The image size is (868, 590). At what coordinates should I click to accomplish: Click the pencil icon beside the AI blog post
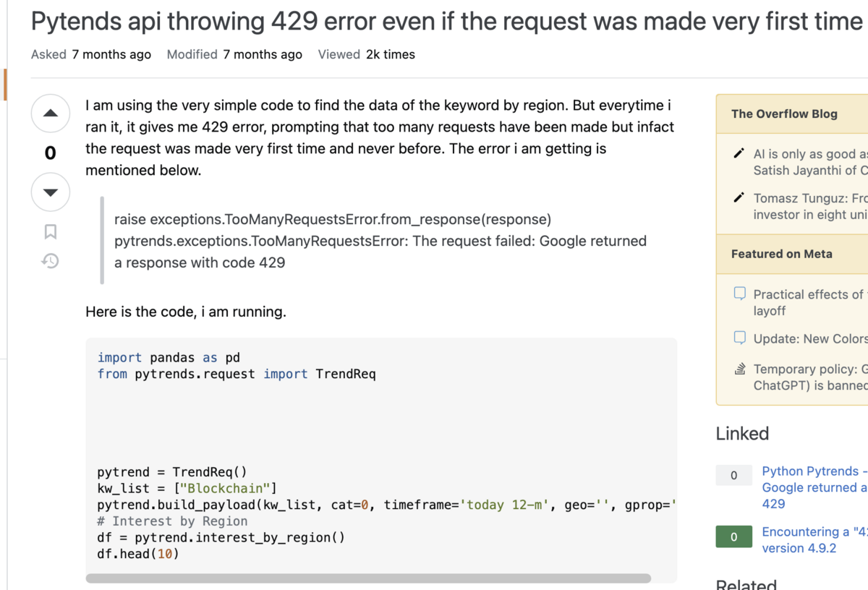click(x=739, y=153)
